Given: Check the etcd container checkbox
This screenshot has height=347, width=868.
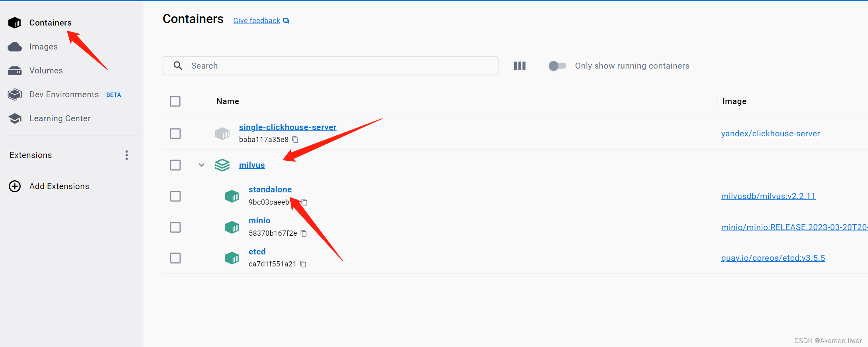Looking at the screenshot, I should [x=175, y=258].
